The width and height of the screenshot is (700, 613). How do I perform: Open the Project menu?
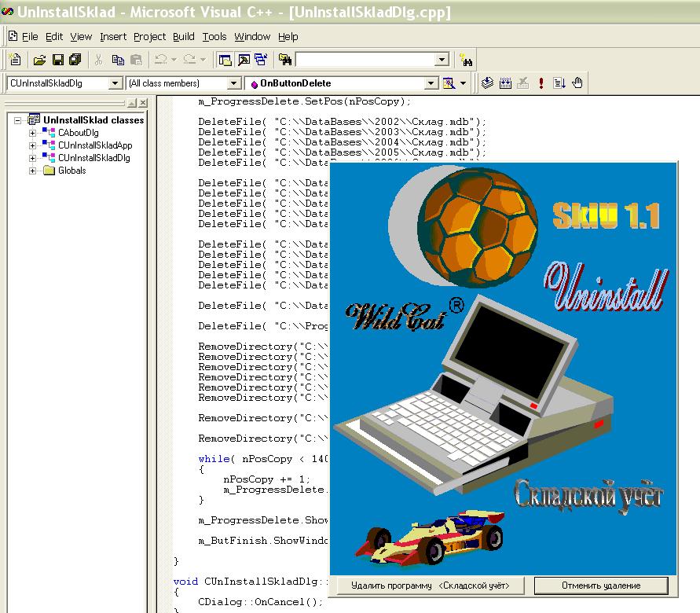(x=149, y=36)
